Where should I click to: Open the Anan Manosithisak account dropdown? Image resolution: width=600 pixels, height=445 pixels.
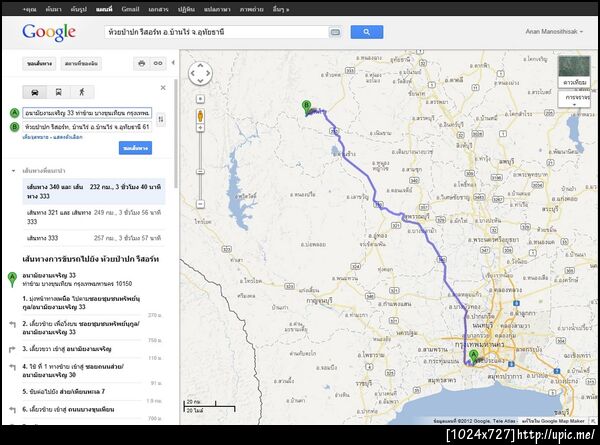[x=554, y=32]
